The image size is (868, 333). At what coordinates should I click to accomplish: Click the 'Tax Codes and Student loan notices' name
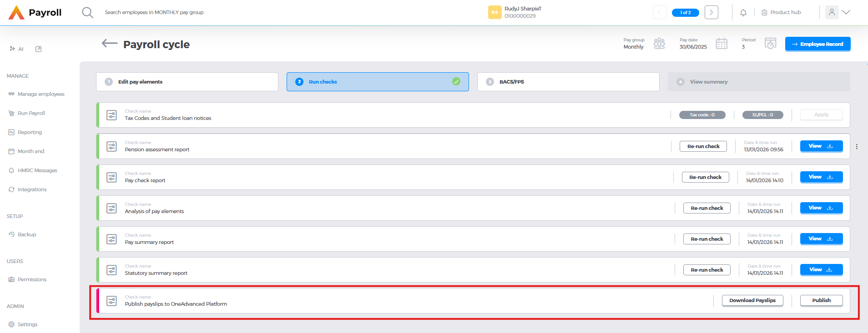pos(168,118)
